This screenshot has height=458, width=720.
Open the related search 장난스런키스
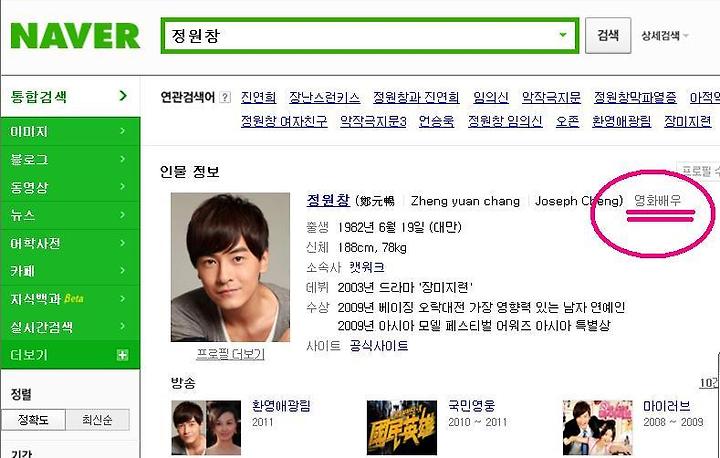click(324, 97)
